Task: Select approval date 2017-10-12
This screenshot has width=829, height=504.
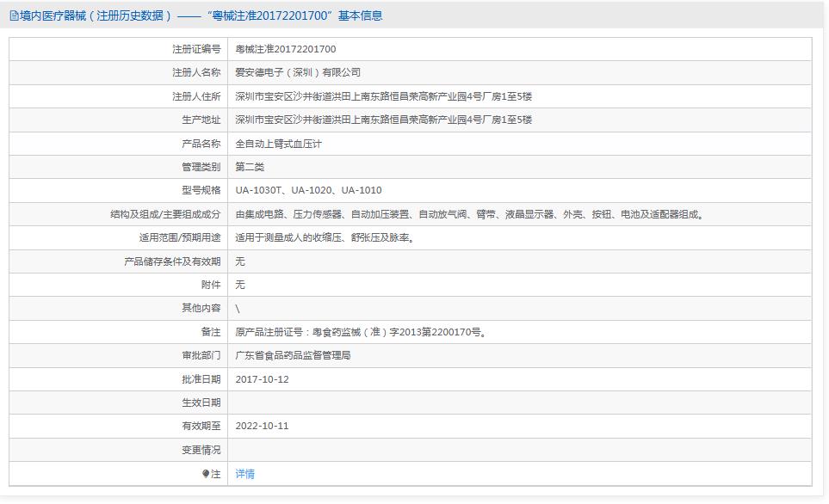Action: (265, 378)
